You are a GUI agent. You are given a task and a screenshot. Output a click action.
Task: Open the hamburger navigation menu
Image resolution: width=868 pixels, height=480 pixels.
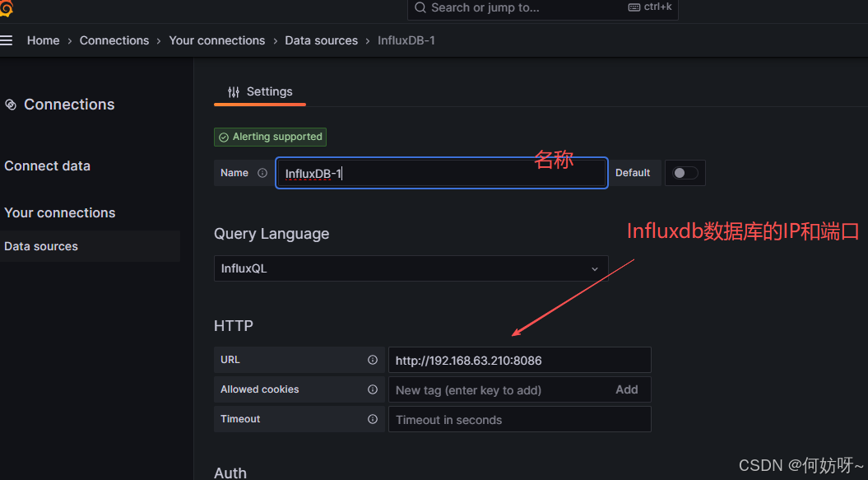tap(6, 40)
